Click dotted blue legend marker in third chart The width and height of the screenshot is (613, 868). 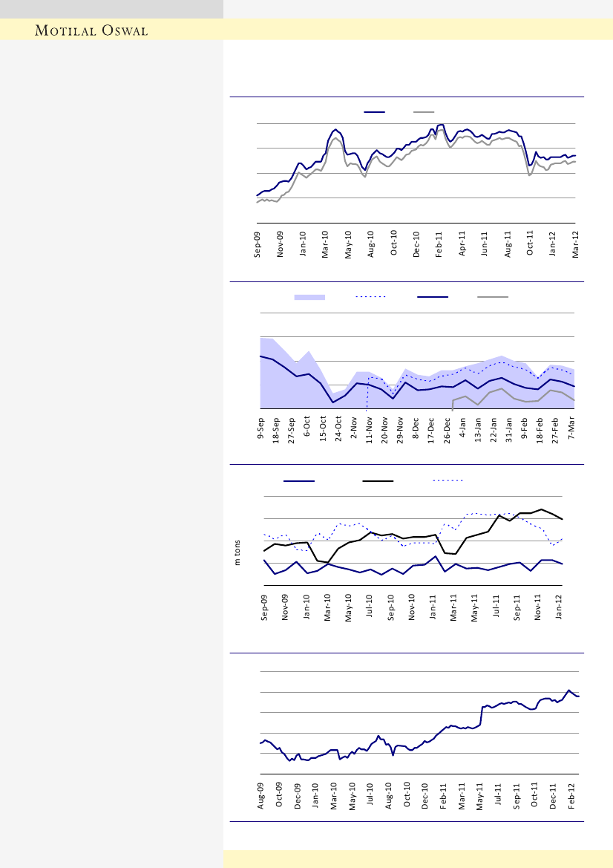click(448, 480)
